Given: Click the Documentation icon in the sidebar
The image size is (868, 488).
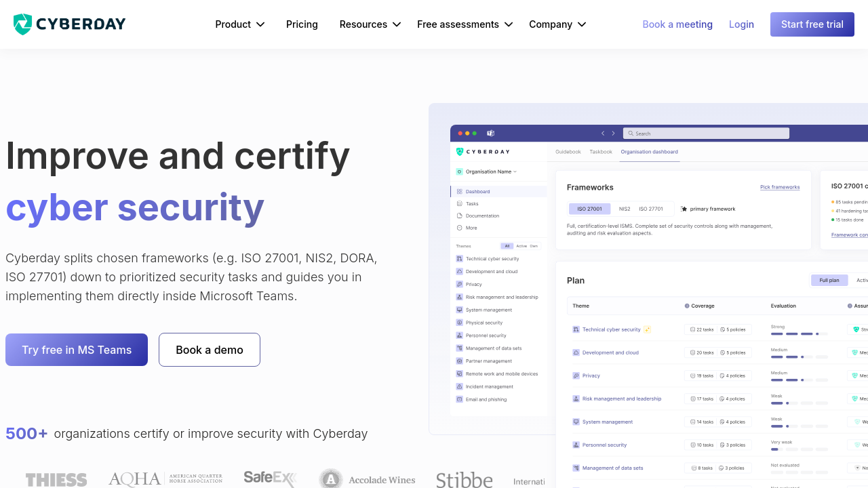Looking at the screenshot, I should (x=460, y=216).
